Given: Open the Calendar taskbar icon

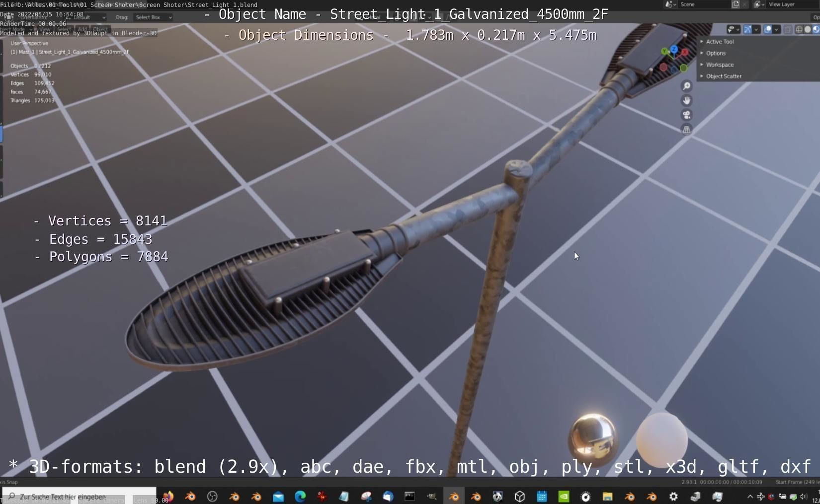Looking at the screenshot, I should point(542,496).
